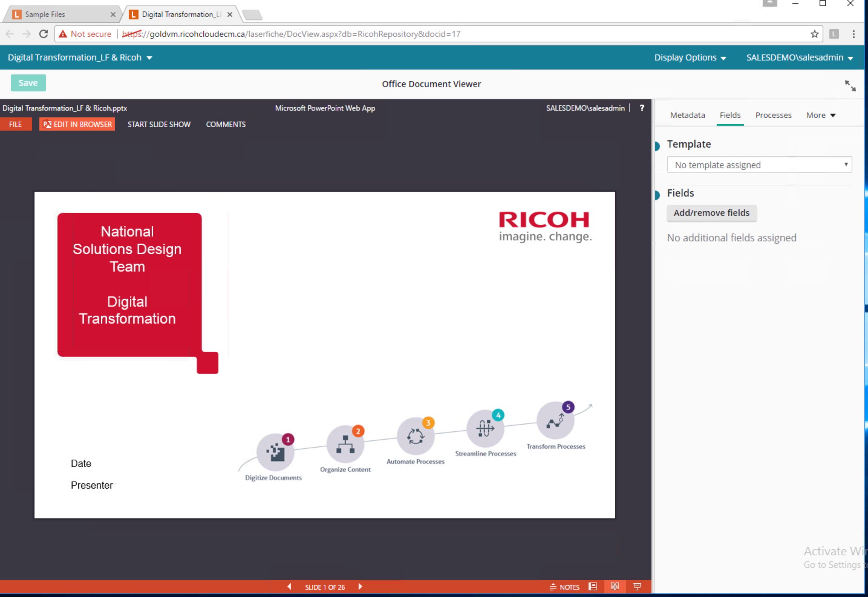Click the Add/remove fields button
Image resolution: width=868 pixels, height=597 pixels.
coord(711,213)
